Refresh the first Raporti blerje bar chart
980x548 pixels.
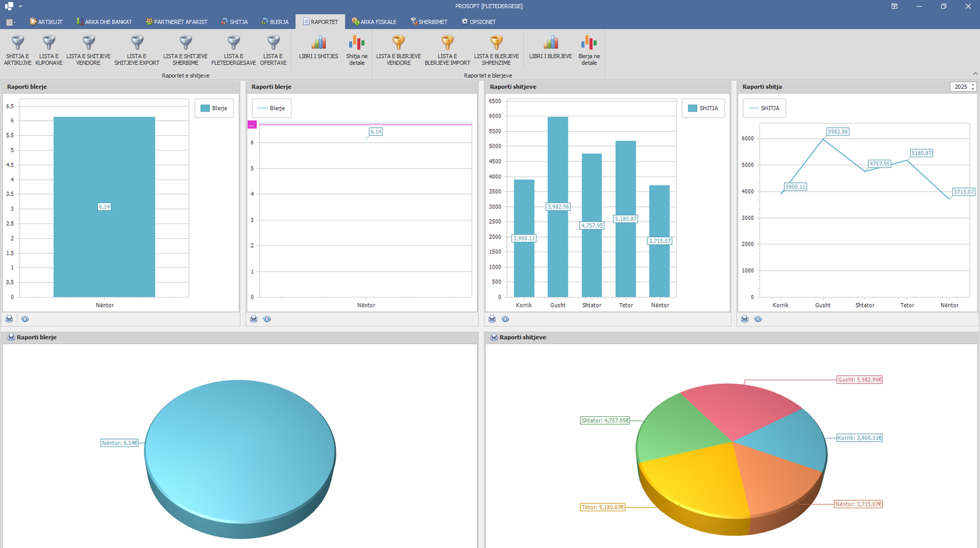click(x=25, y=319)
